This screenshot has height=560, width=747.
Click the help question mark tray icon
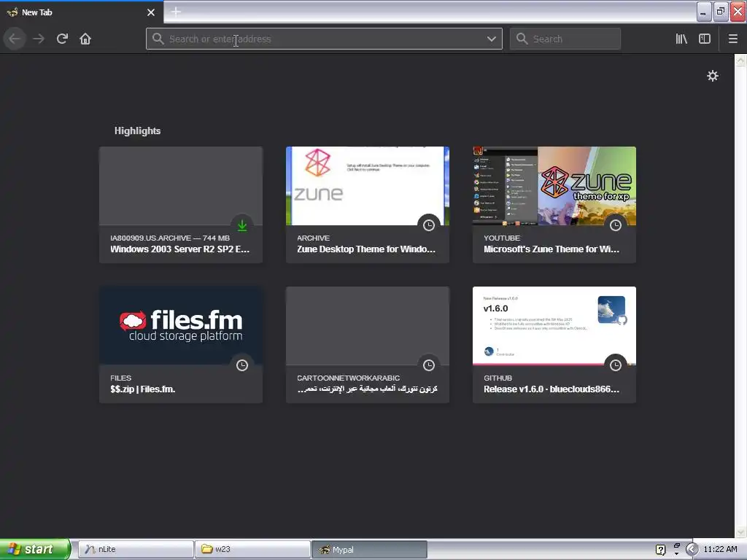tap(660, 550)
